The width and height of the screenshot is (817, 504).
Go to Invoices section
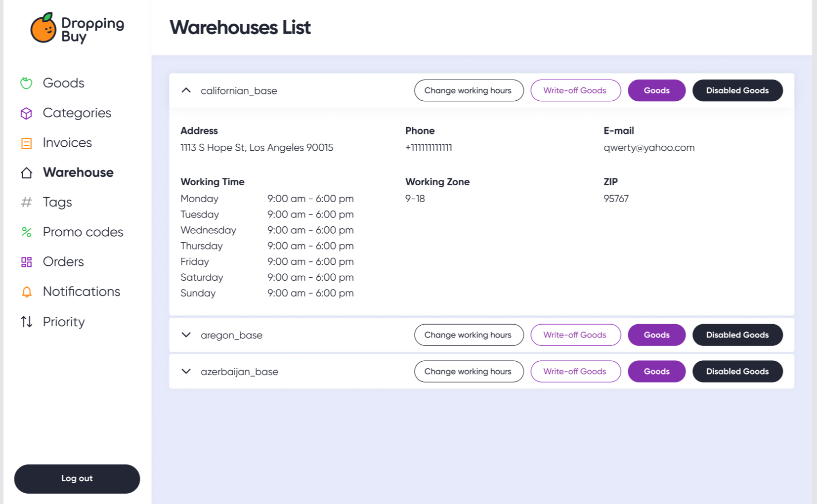[x=67, y=143]
